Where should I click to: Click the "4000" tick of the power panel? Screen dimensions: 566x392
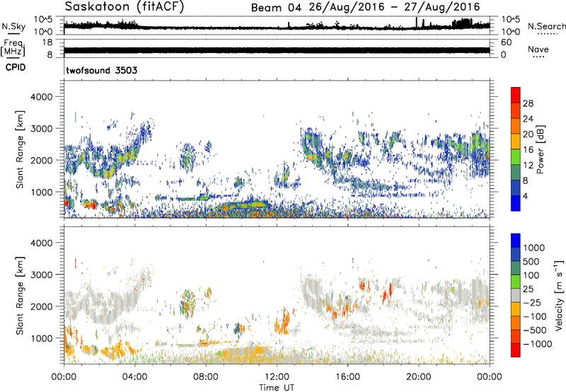click(42, 97)
